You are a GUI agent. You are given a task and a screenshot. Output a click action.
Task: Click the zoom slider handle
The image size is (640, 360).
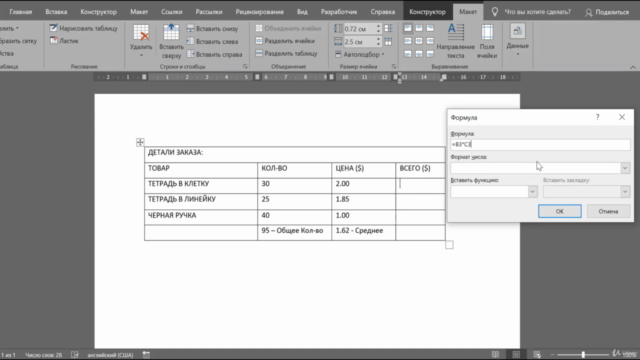coord(583,354)
